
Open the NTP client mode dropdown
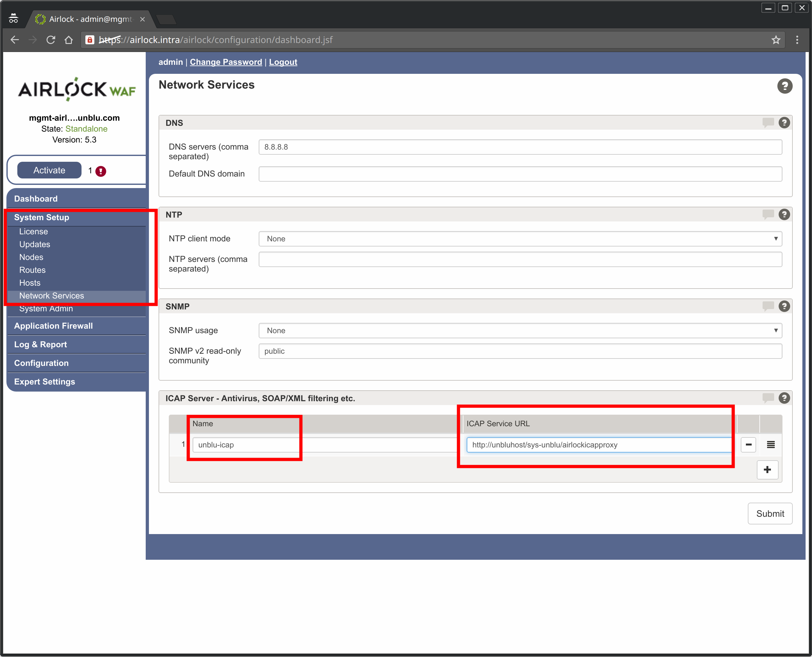point(775,238)
